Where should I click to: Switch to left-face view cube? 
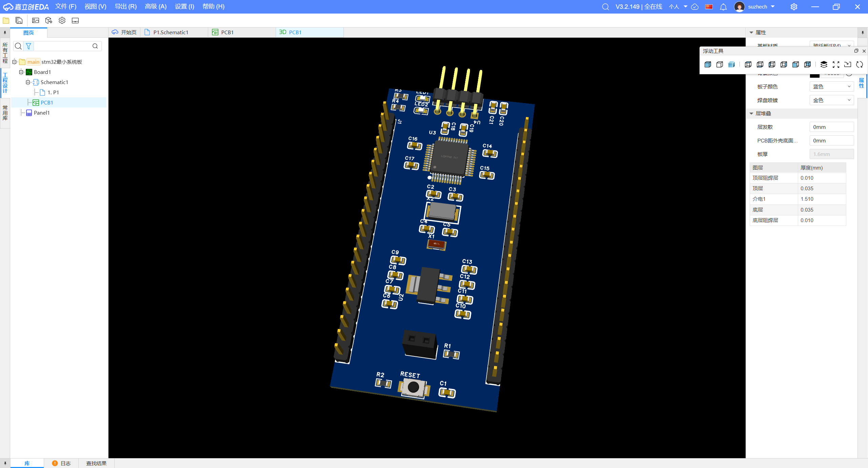pyautogui.click(x=772, y=64)
